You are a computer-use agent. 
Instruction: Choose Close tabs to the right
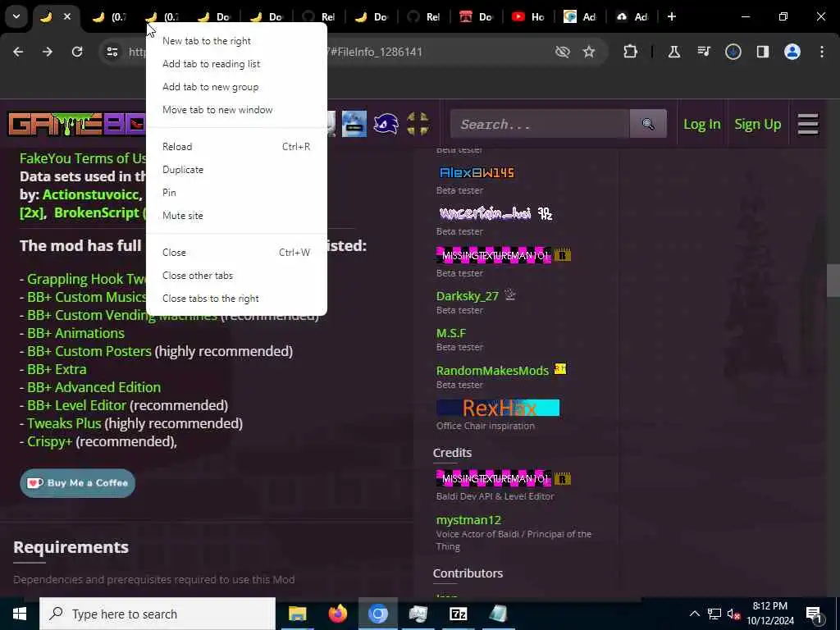tap(236, 299)
